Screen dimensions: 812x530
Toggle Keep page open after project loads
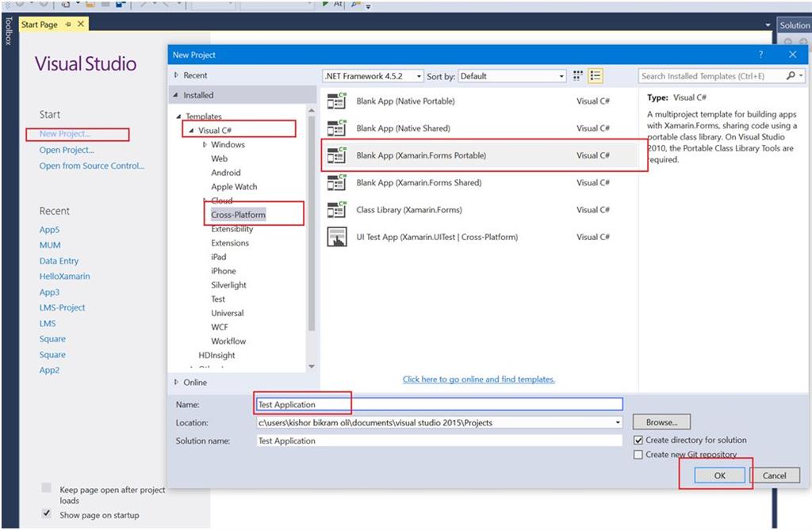click(x=47, y=487)
